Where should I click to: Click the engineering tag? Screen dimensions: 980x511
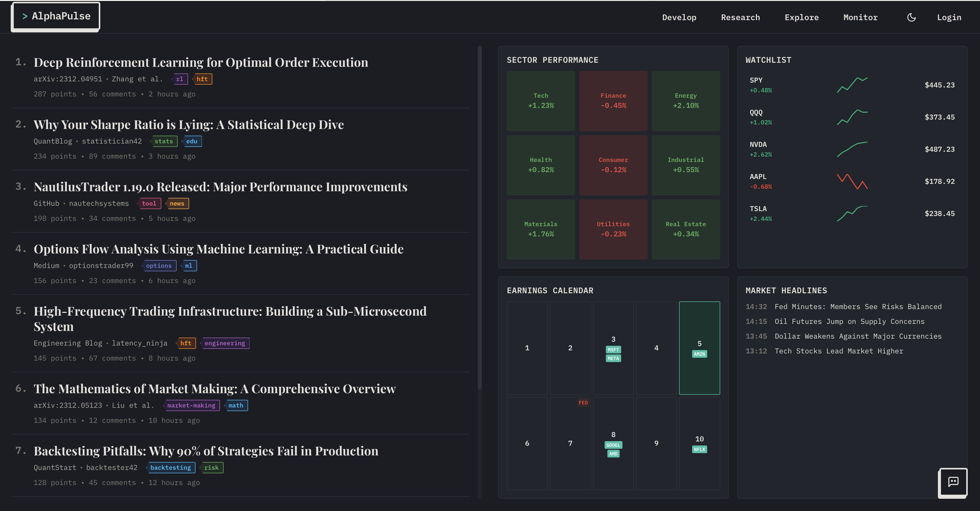(x=225, y=343)
